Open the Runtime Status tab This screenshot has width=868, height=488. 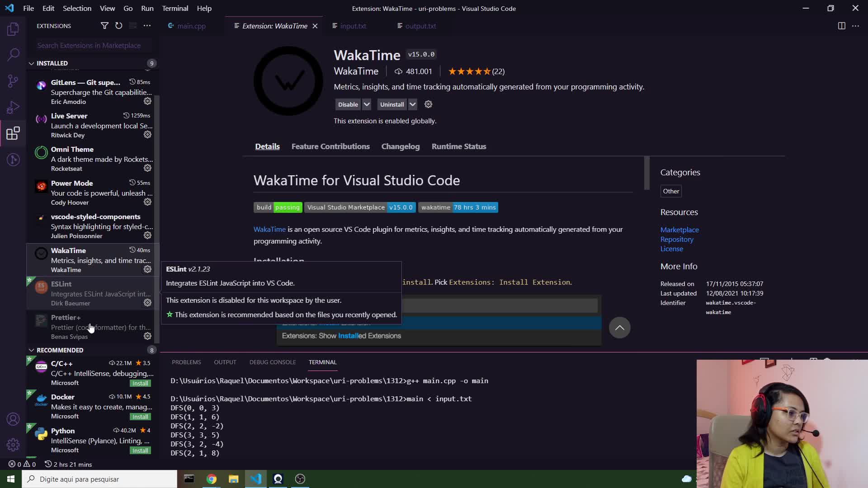click(459, 146)
